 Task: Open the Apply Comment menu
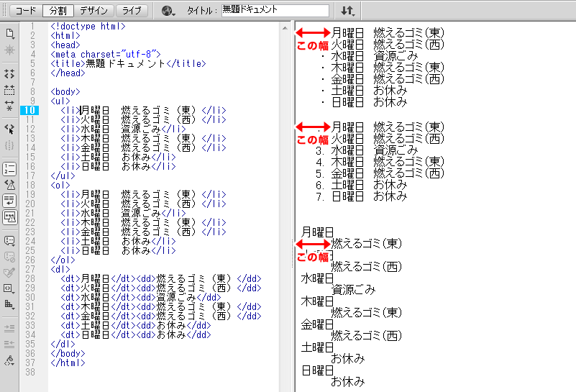pyautogui.click(x=9, y=241)
